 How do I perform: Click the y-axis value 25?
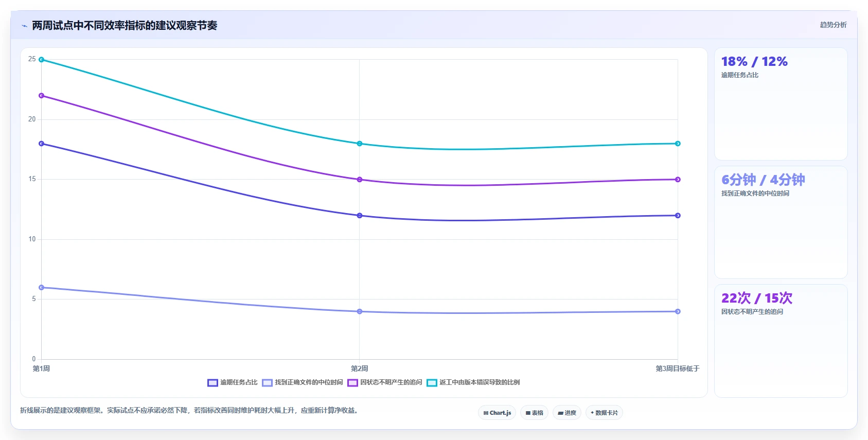(x=32, y=59)
